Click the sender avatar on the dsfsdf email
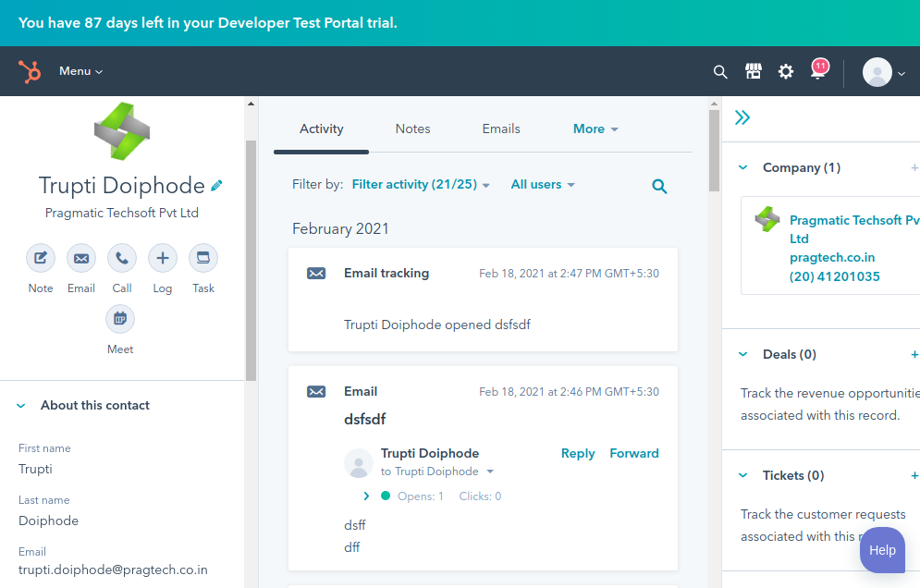 point(359,463)
